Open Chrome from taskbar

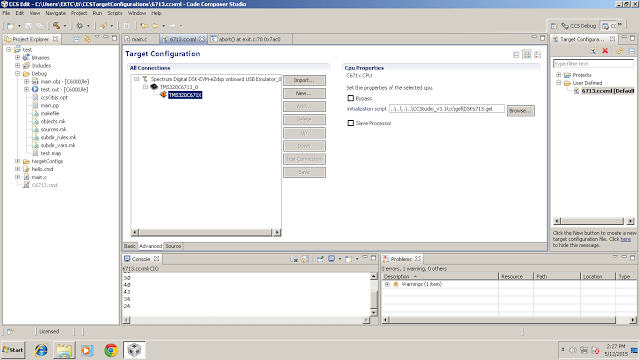pos(111,350)
